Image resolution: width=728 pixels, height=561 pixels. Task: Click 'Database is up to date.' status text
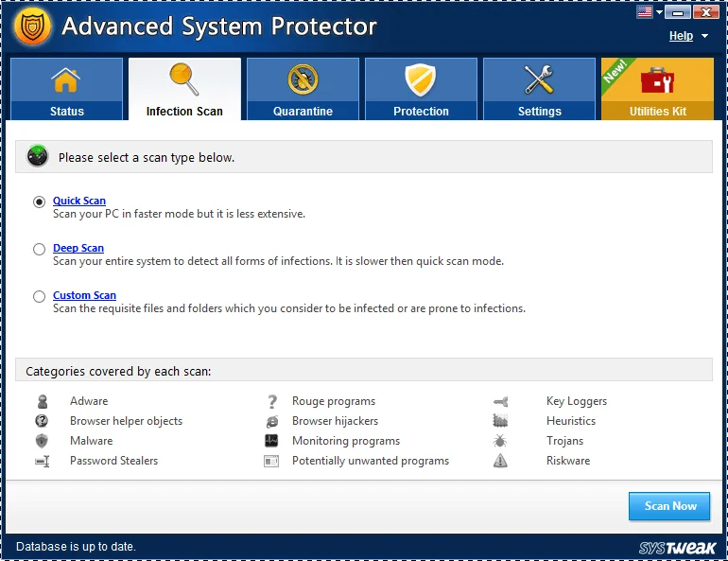click(x=76, y=547)
